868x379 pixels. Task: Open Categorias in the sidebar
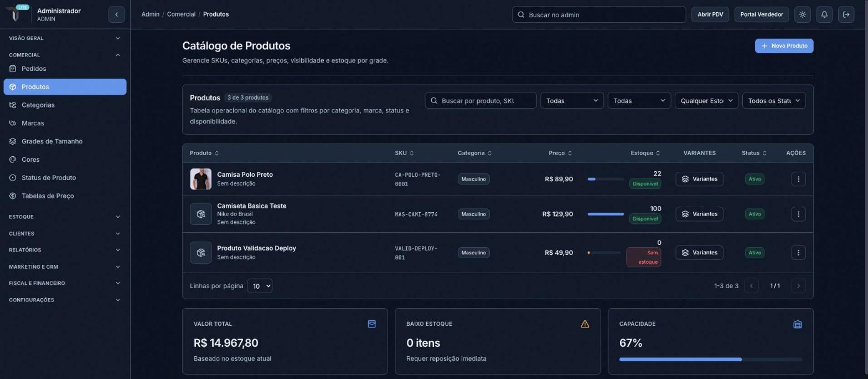[65, 105]
